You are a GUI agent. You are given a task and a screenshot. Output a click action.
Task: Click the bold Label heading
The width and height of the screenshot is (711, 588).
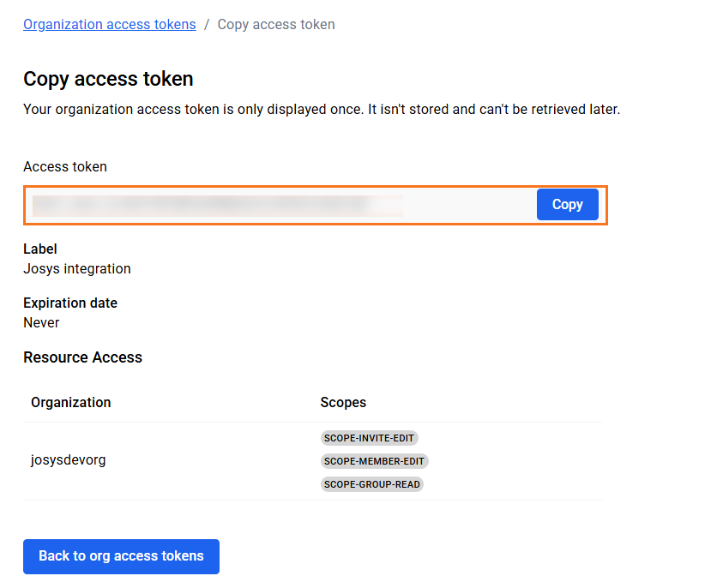coord(40,249)
